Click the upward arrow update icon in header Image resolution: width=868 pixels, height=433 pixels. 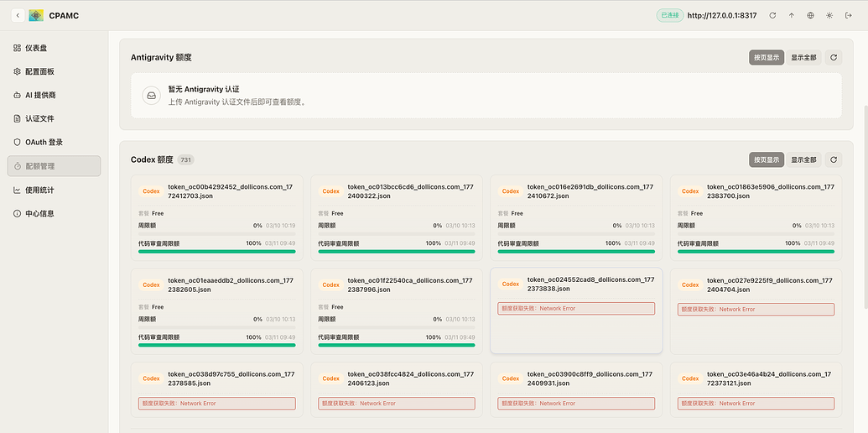coord(792,15)
